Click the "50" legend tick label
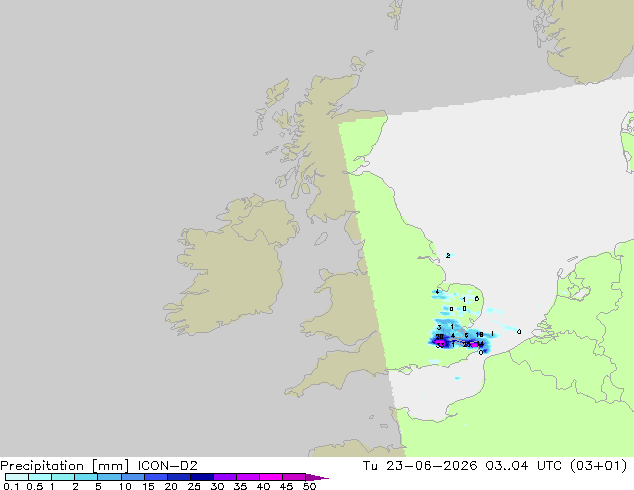The image size is (634, 490). click(x=309, y=486)
